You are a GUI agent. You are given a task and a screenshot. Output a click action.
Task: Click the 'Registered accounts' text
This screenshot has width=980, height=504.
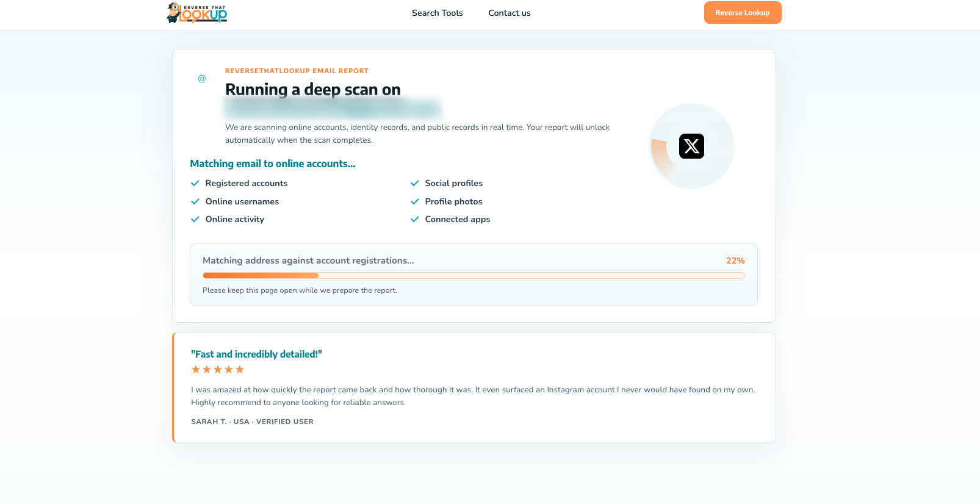pyautogui.click(x=247, y=183)
